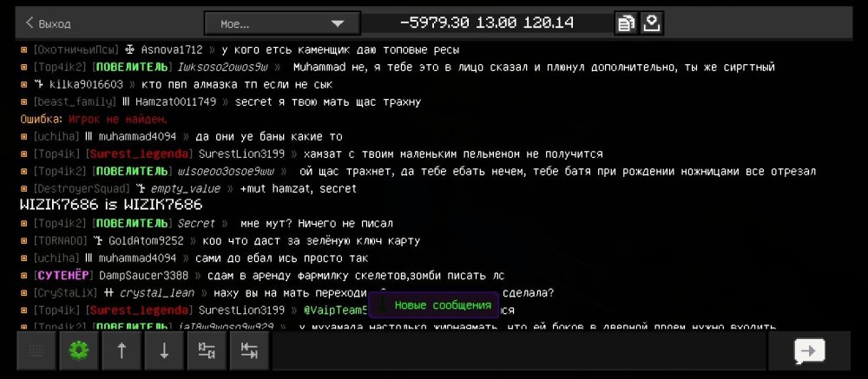The image size is (868, 379).
Task: Select empty_value's +mut hamzat, secret message
Action: pos(188,189)
